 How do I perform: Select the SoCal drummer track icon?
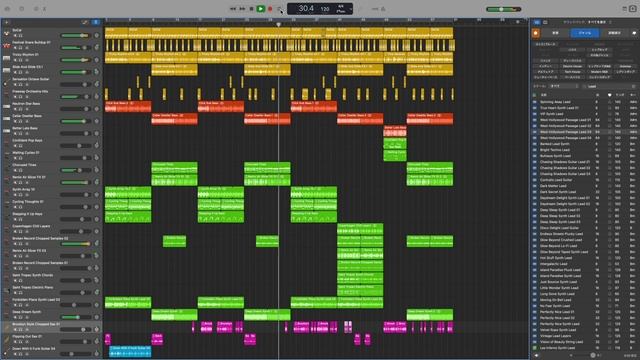click(6, 33)
